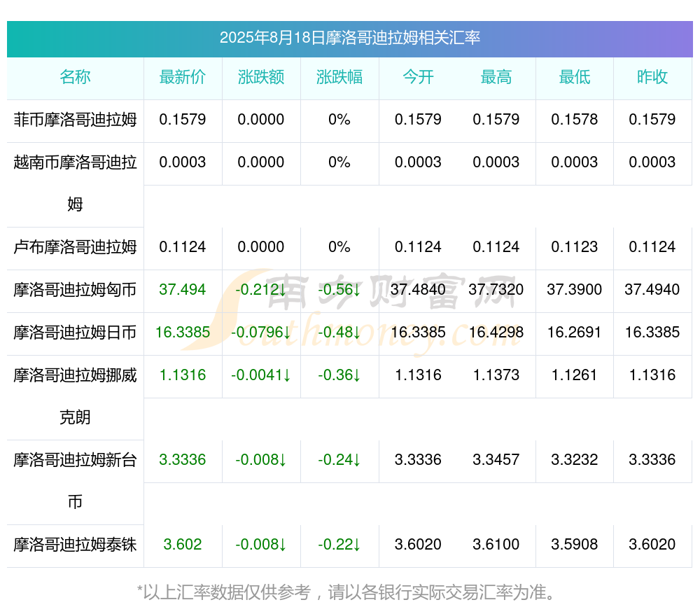
Task: Click the 涨跌额 column header
Action: [261, 77]
